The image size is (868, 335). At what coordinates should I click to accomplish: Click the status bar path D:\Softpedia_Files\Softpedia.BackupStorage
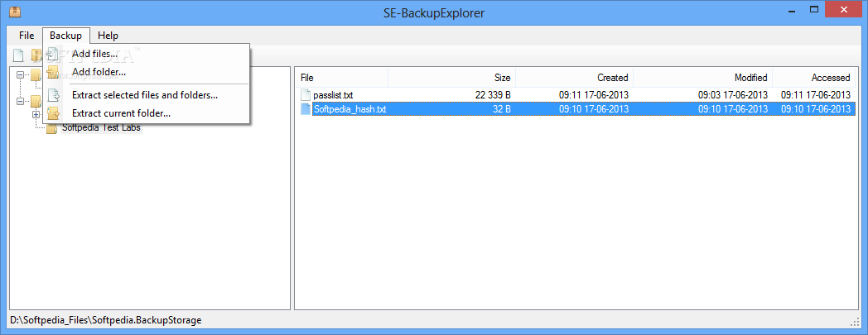[x=106, y=319]
